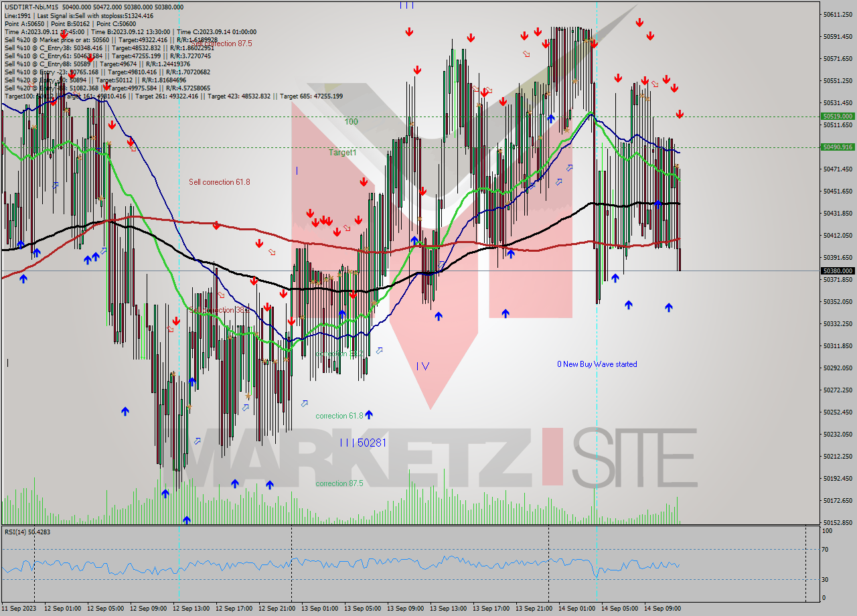Screen dimensions: 857x616
Task: Click the RSI(14) 50.4283 indicator label
Action: pos(27,532)
